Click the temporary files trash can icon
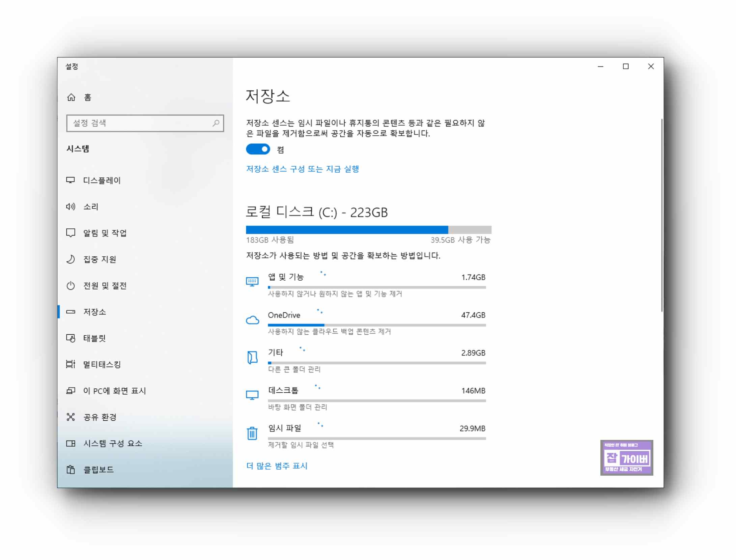Screen dimensions: 736x560 252,433
